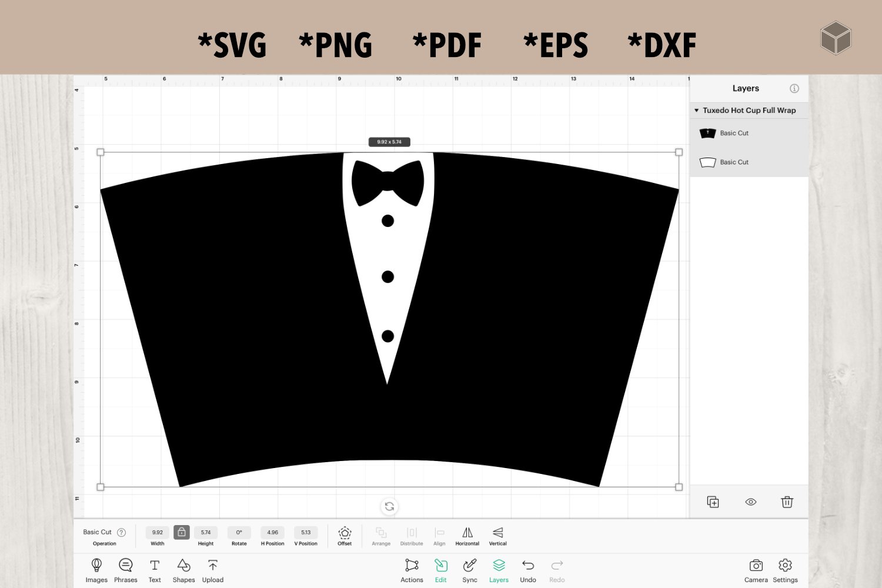Toggle layer visibility eye icon
The height and width of the screenshot is (588, 882).
pos(751,502)
